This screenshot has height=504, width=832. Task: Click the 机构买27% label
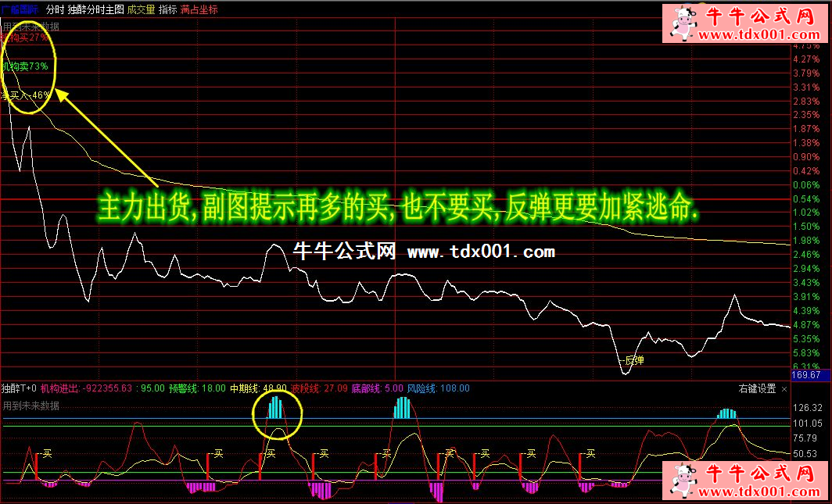25,37
